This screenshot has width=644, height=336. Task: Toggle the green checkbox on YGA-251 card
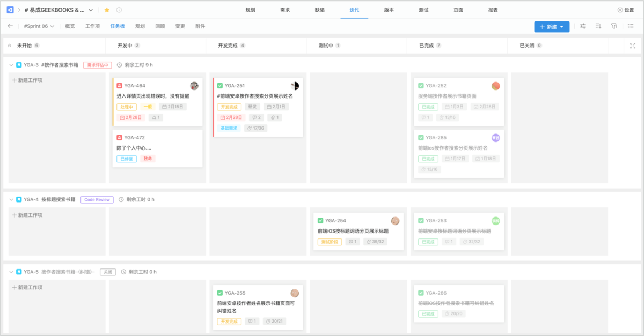(x=220, y=86)
